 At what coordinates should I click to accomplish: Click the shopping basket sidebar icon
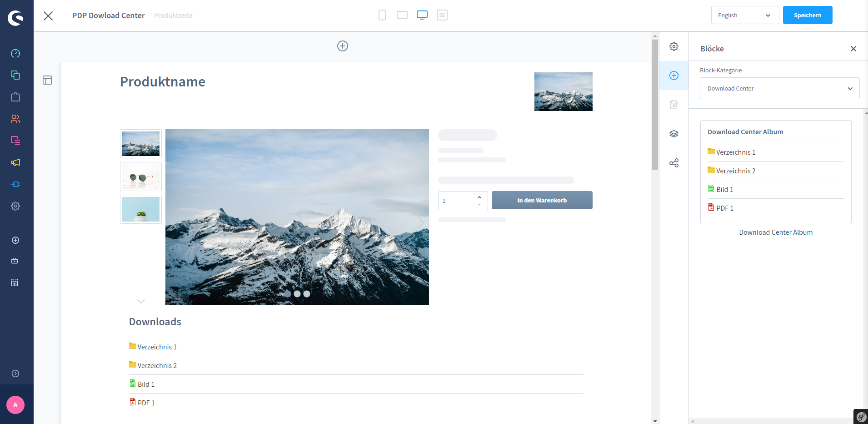pyautogui.click(x=15, y=261)
